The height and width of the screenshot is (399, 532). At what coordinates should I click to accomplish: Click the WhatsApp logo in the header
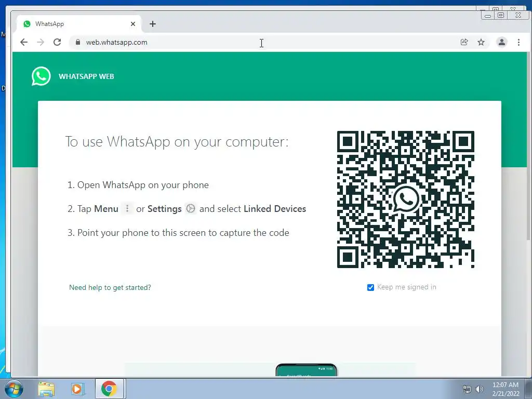click(41, 76)
